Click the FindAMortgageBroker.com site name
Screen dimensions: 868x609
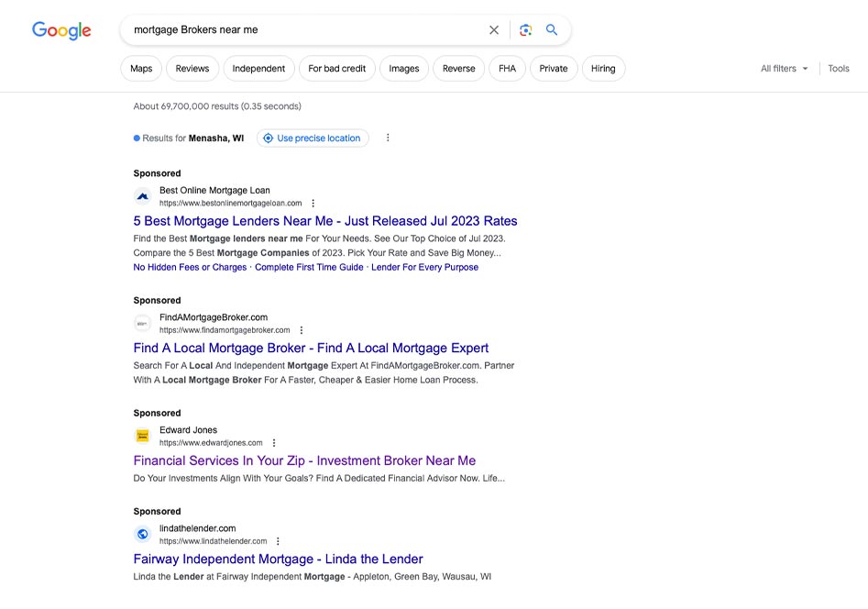[x=214, y=317]
